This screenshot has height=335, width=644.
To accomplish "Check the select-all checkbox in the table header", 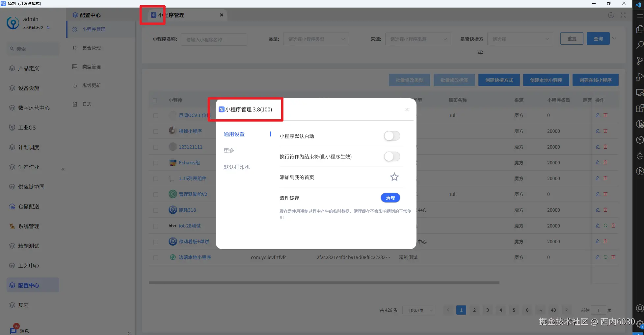I will (x=155, y=100).
